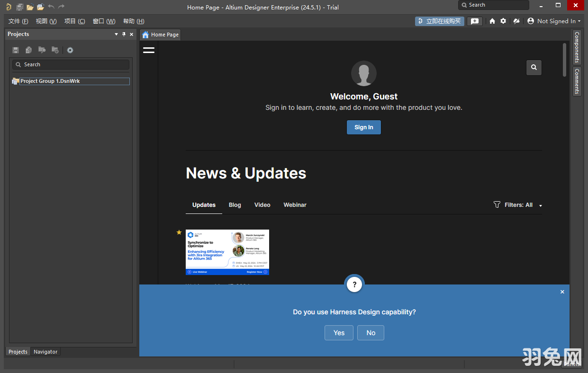
Task: Open the Projects panel options dropdown arrow
Action: (x=117, y=34)
